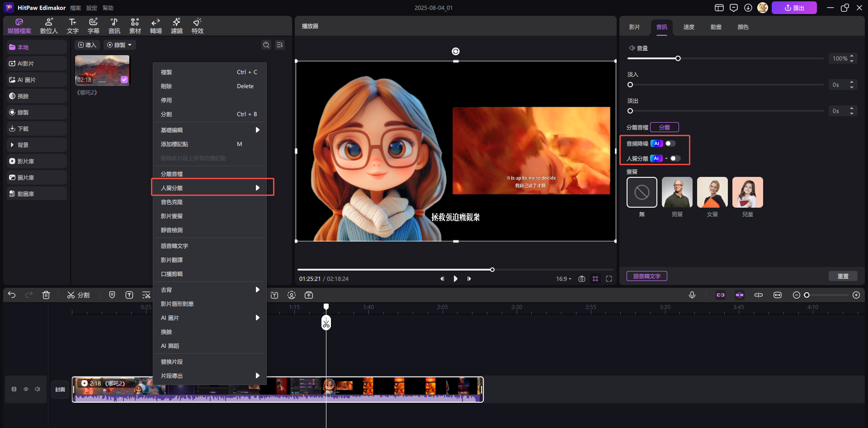Enable the 人聲分離 AI vocal separation switch
This screenshot has height=428, width=868.
tap(675, 158)
